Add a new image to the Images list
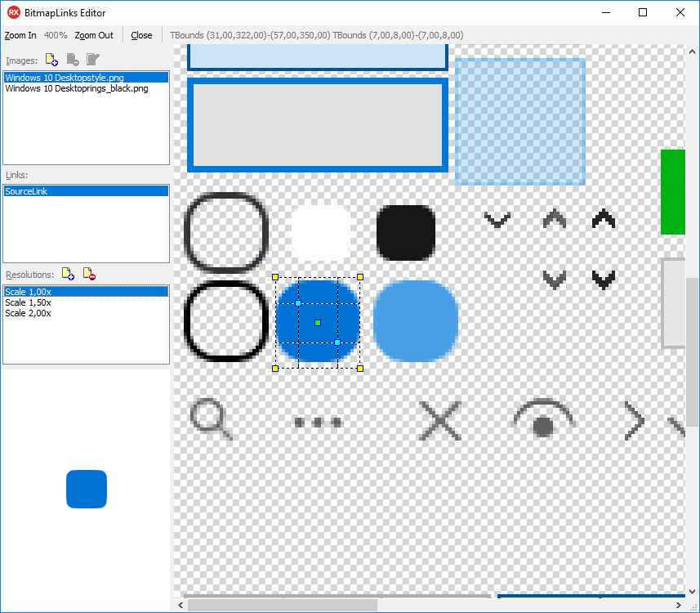Image resolution: width=700 pixels, height=613 pixels. point(51,60)
